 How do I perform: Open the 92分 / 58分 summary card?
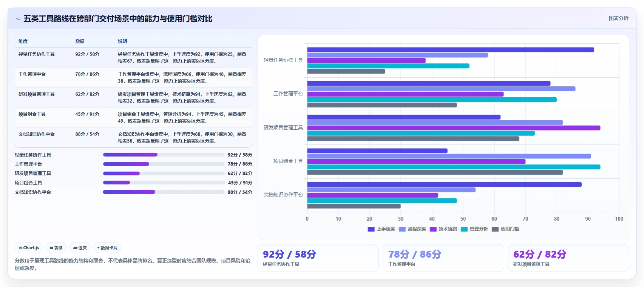318,258
